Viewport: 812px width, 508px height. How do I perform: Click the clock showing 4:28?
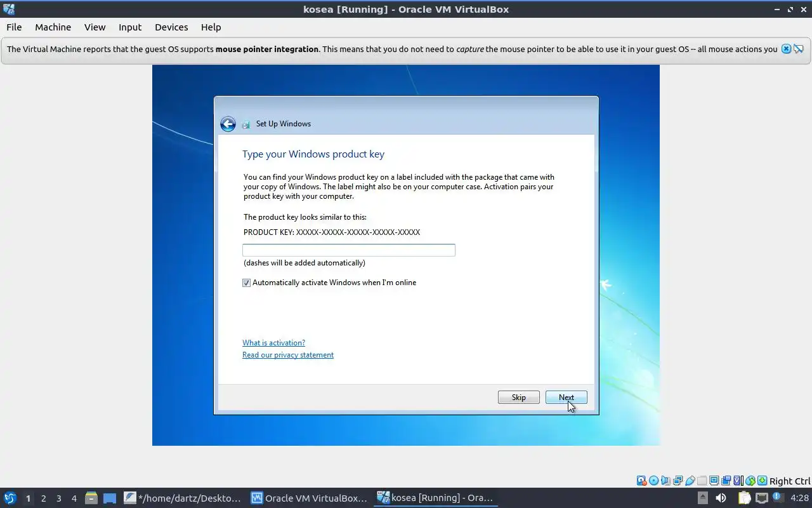799,498
